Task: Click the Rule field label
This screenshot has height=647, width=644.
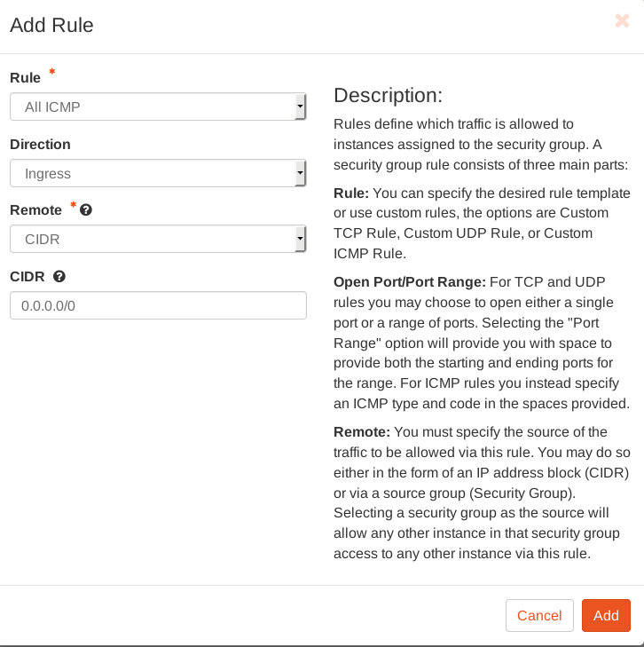Action: pos(25,78)
